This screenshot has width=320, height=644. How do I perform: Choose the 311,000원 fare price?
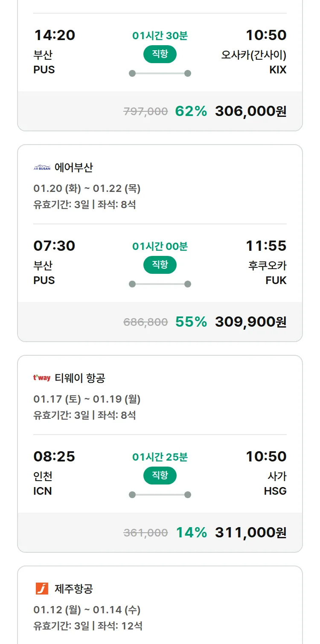250,533
